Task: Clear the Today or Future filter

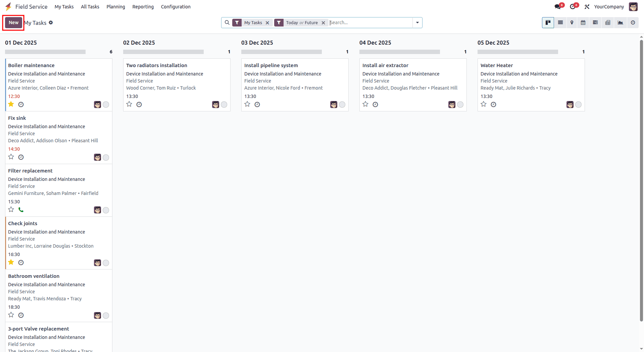Action: pos(323,22)
